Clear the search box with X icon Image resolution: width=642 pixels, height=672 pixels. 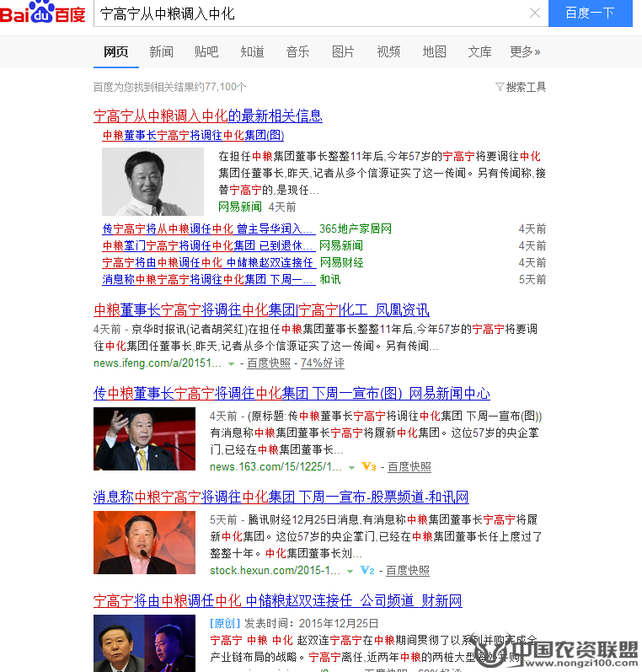click(534, 13)
